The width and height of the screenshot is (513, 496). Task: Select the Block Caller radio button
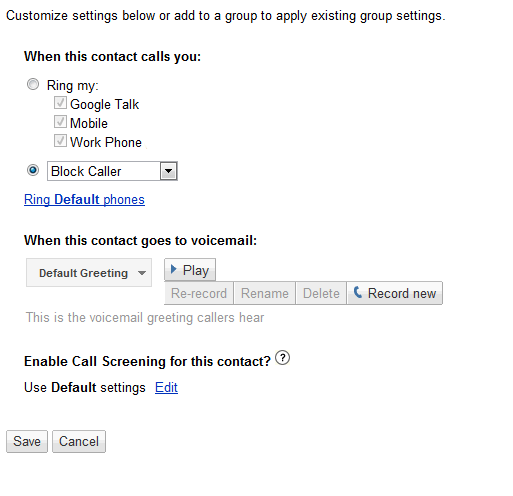coord(33,170)
